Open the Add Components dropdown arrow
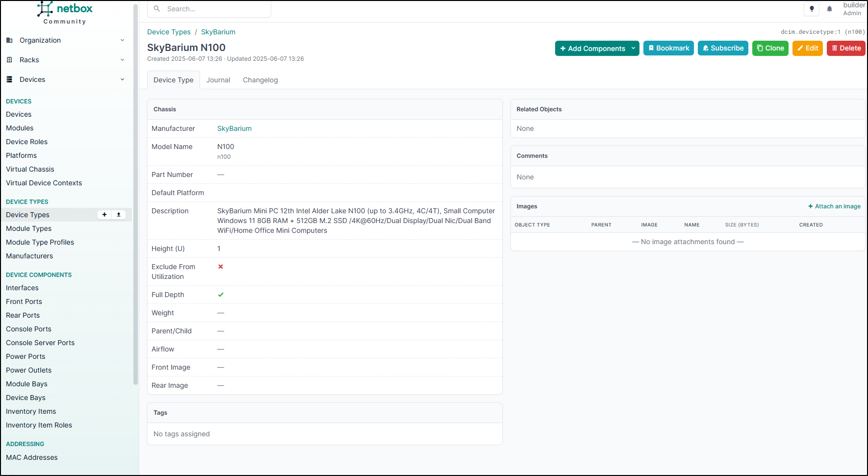Screen dimensions: 868x476 pyautogui.click(x=634, y=48)
